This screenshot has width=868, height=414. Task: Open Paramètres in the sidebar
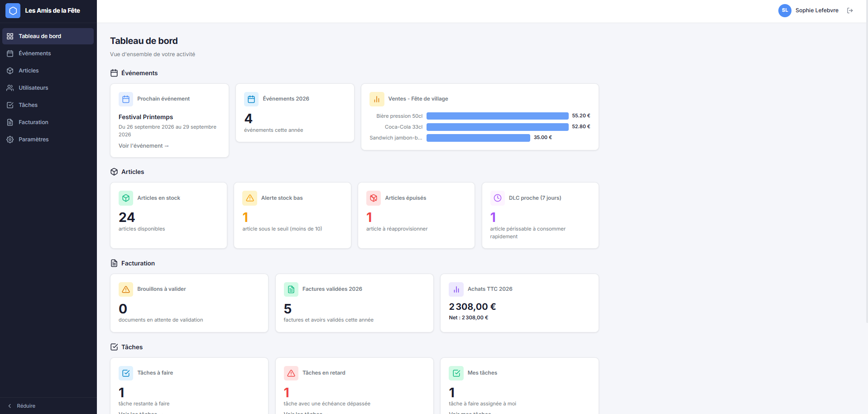tap(48, 140)
